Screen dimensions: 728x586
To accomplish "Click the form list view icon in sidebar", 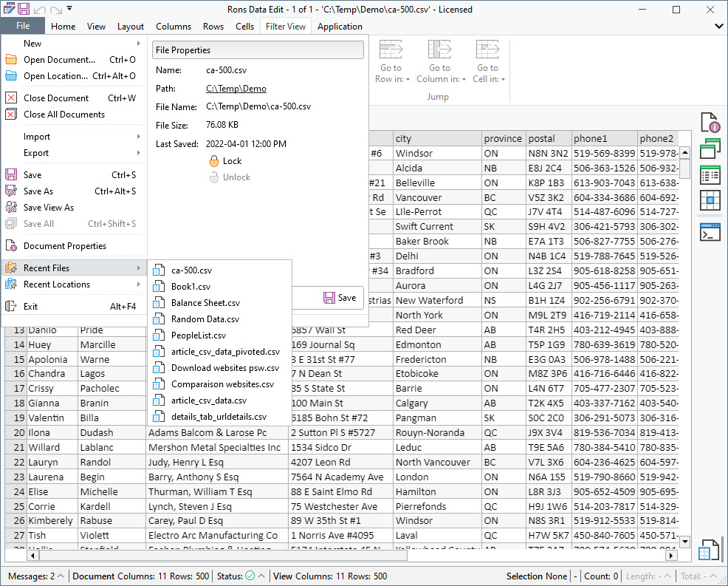I will [x=710, y=175].
